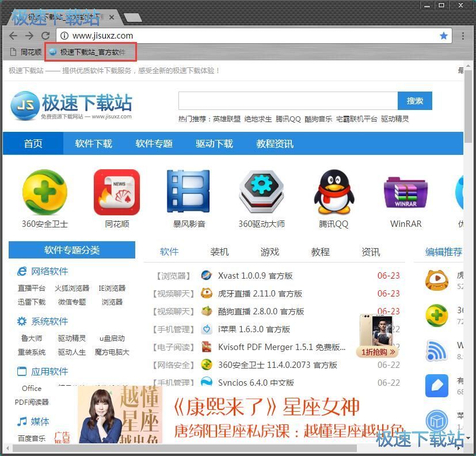Screen dimensions: 476x456
Task: Click the 腾讯QQ penguin icon
Action: coord(334,191)
